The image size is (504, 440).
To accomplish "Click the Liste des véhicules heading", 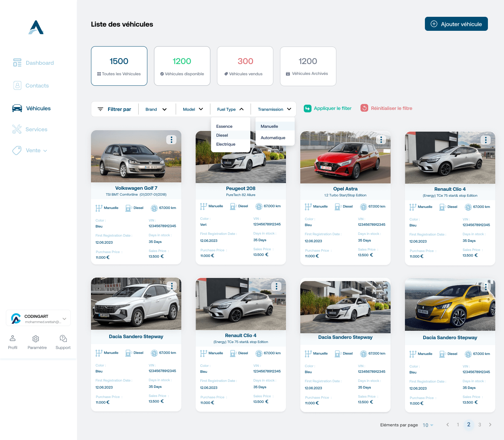I will (122, 24).
